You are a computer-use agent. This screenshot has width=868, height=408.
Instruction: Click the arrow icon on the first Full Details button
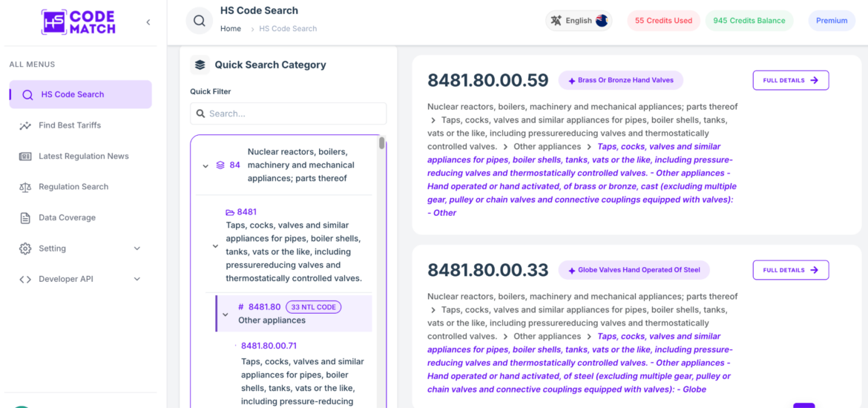coord(815,80)
